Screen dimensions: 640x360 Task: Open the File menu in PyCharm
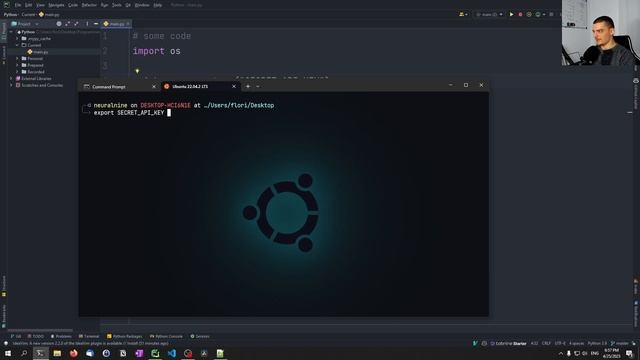tap(18, 5)
